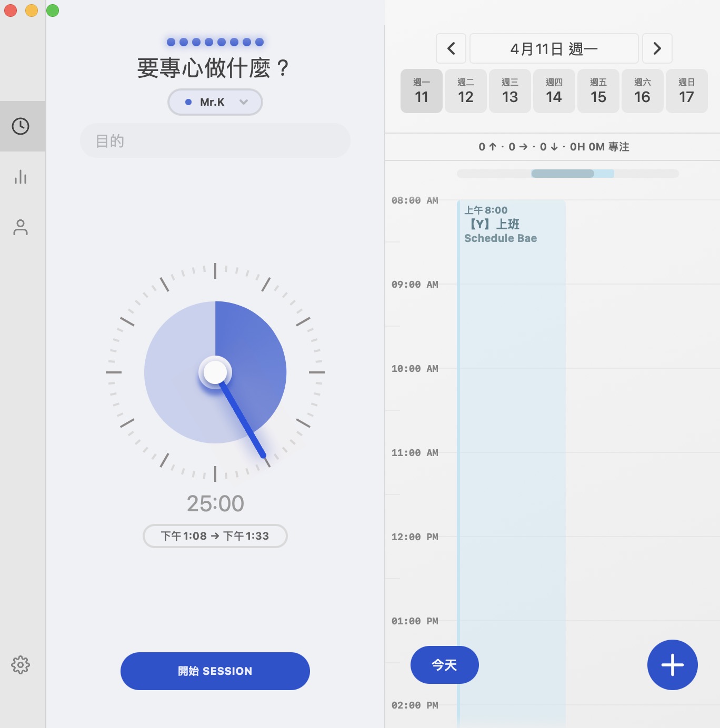Jump to today with 今天 button
The height and width of the screenshot is (728, 720).
(445, 665)
